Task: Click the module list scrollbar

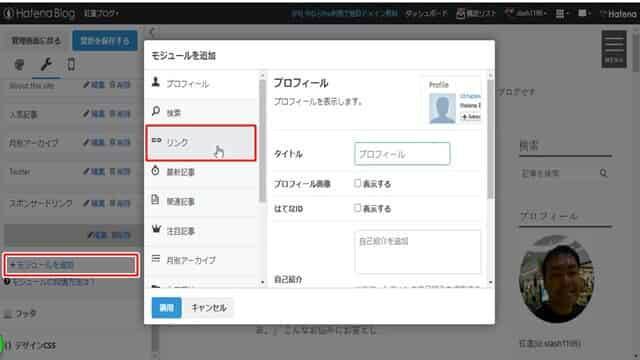Action: pos(262,140)
